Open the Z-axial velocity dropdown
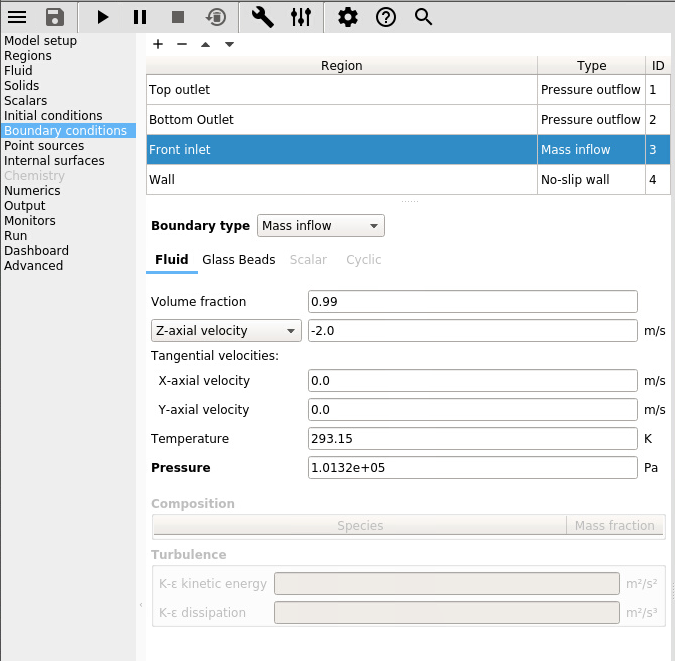The width and height of the screenshot is (675, 661). click(225, 331)
